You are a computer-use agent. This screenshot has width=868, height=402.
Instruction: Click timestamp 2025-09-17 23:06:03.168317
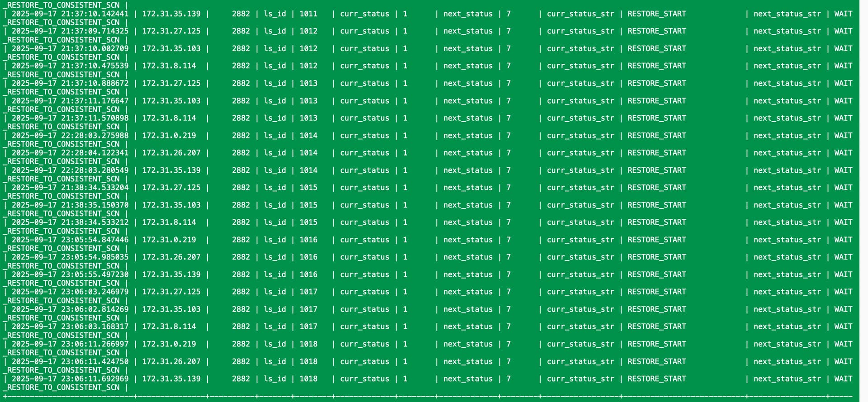point(70,327)
